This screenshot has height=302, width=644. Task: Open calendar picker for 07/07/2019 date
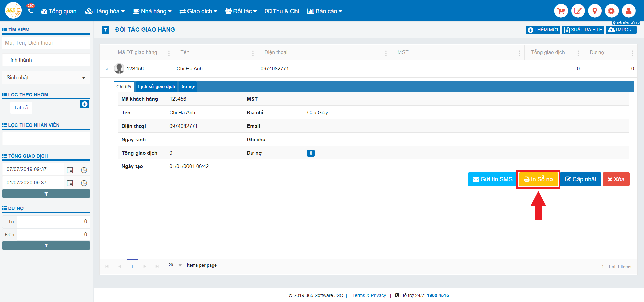point(70,170)
